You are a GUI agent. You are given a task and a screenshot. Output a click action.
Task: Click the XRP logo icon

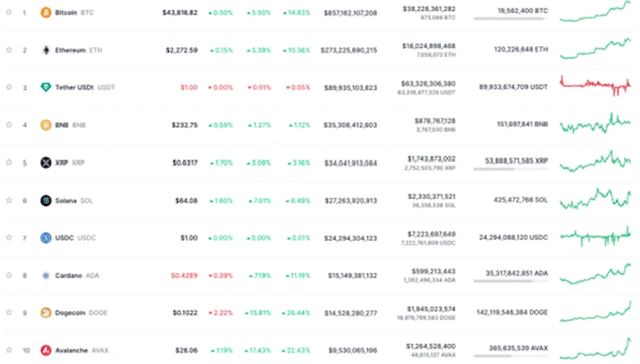[x=46, y=163]
